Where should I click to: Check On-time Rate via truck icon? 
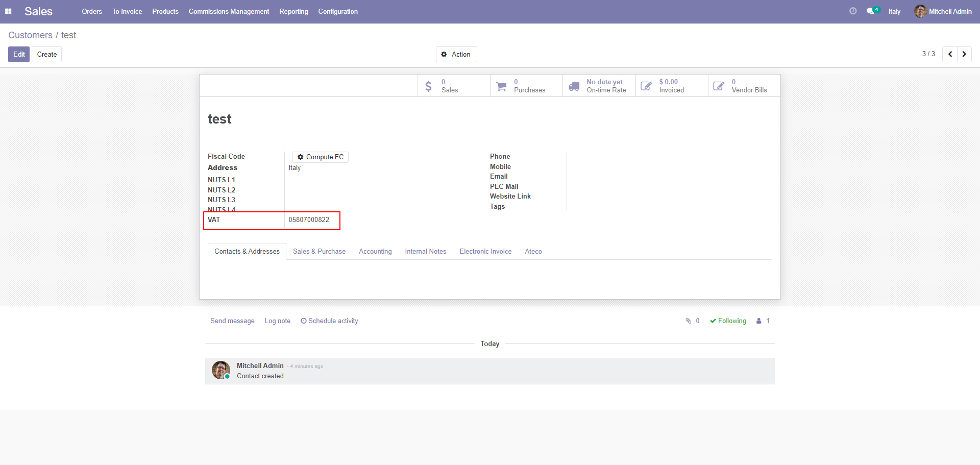[x=574, y=86]
